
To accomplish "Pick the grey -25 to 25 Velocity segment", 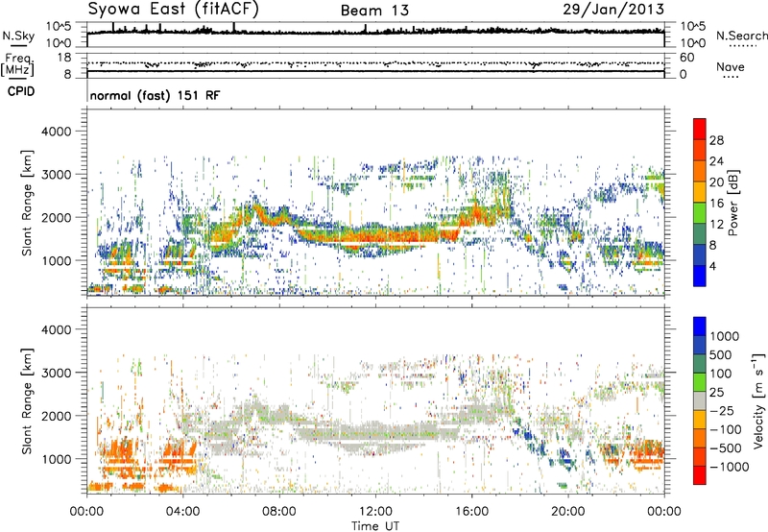I will (700, 400).
